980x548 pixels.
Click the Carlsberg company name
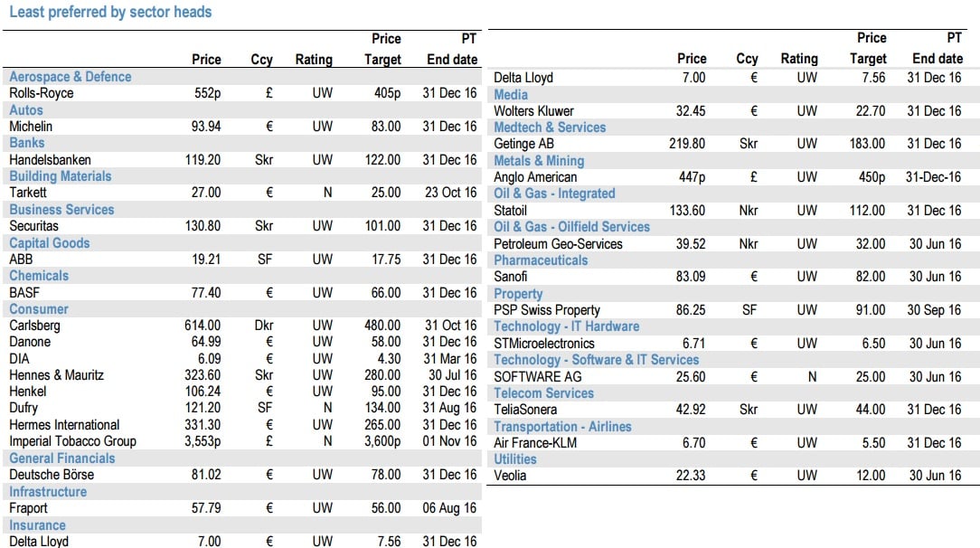[x=35, y=326]
